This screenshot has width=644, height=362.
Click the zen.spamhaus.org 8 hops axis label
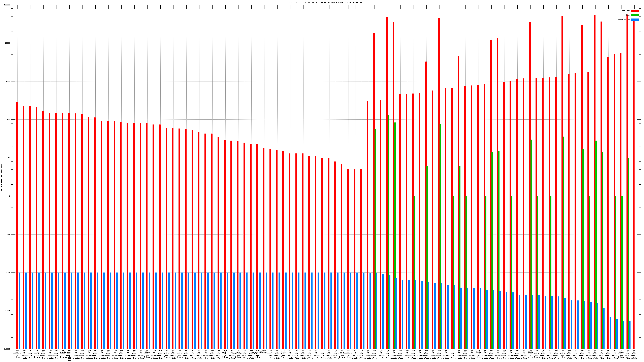tap(18, 354)
